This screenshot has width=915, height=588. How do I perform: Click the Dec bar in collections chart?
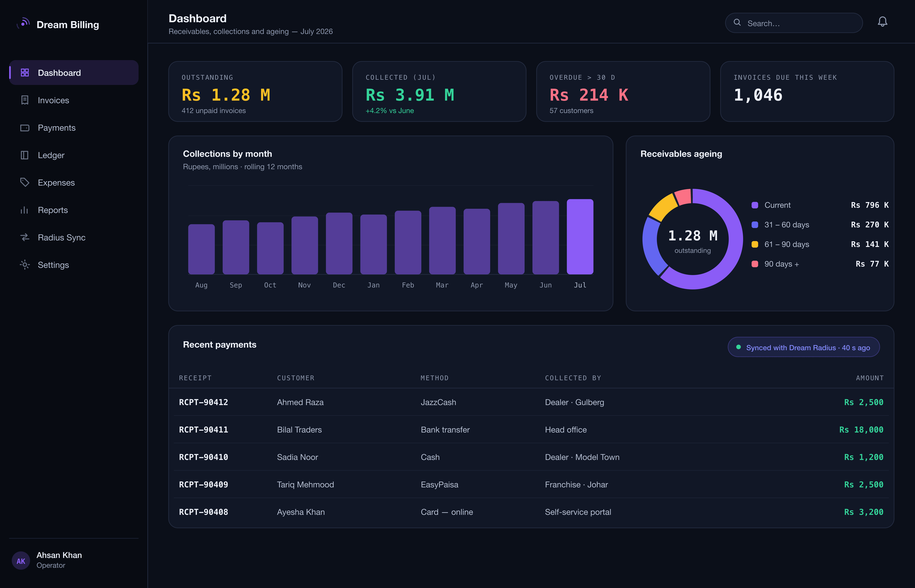[x=339, y=244]
